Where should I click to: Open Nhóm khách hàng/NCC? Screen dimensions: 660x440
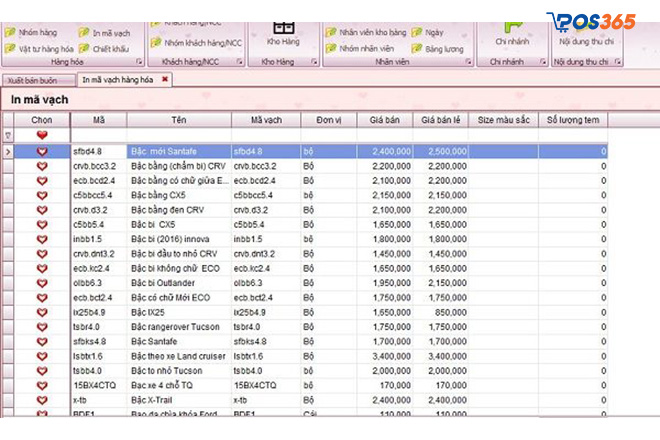156,43
